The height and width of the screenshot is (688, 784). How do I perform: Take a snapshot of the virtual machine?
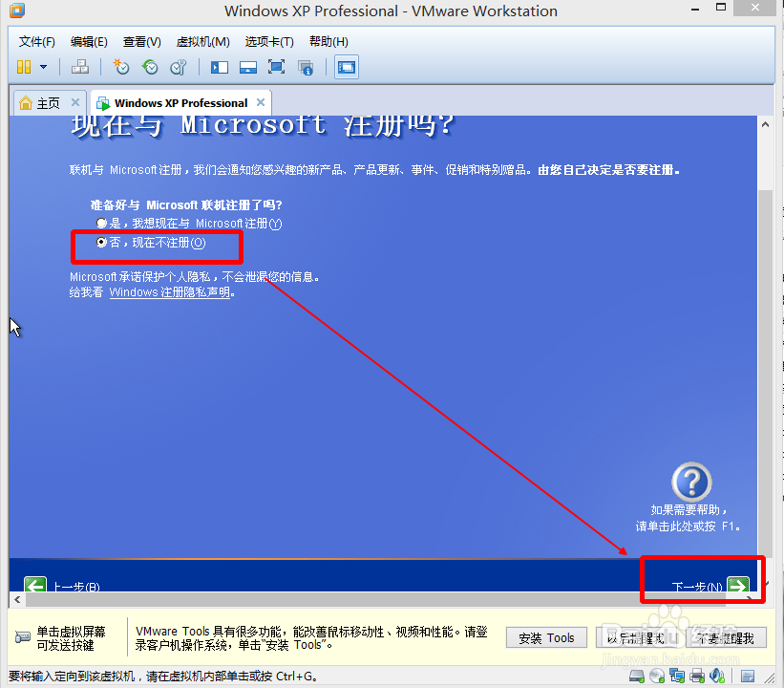[x=120, y=67]
